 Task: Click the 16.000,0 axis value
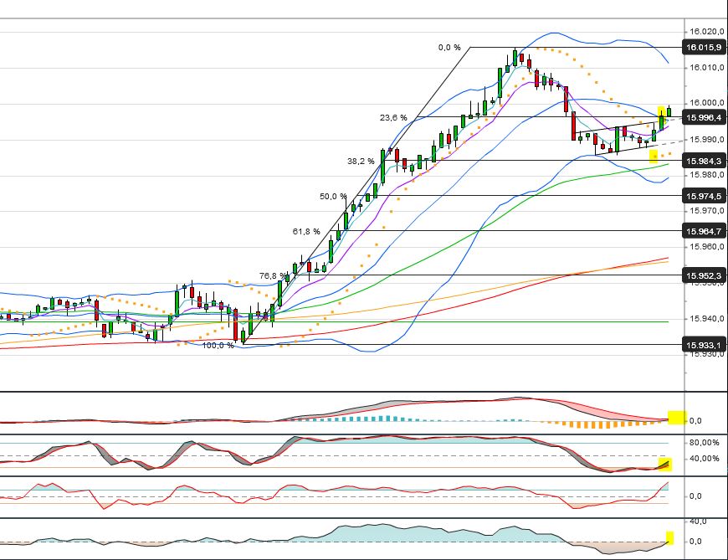click(x=706, y=103)
